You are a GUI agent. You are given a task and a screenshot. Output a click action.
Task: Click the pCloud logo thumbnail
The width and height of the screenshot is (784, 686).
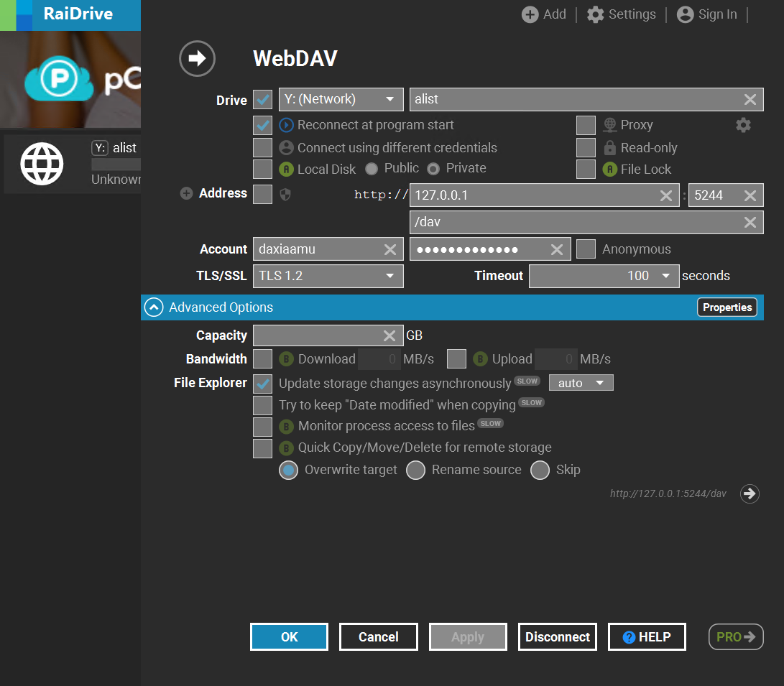(x=70, y=79)
